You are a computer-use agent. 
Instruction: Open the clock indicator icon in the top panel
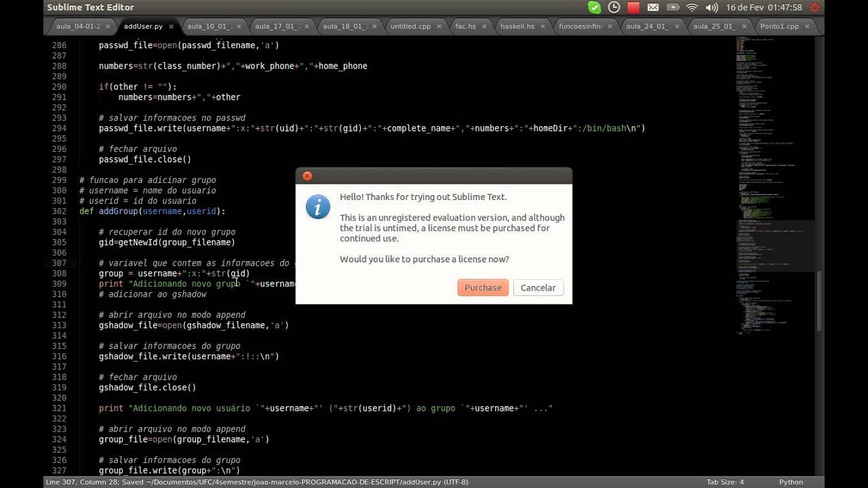tap(614, 7)
